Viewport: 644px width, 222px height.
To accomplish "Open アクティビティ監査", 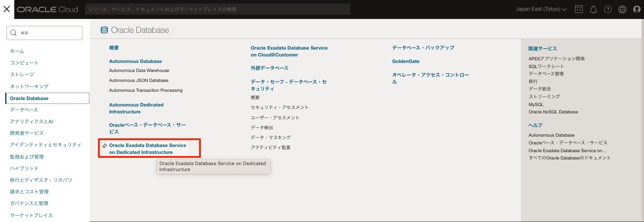I will 270,147.
